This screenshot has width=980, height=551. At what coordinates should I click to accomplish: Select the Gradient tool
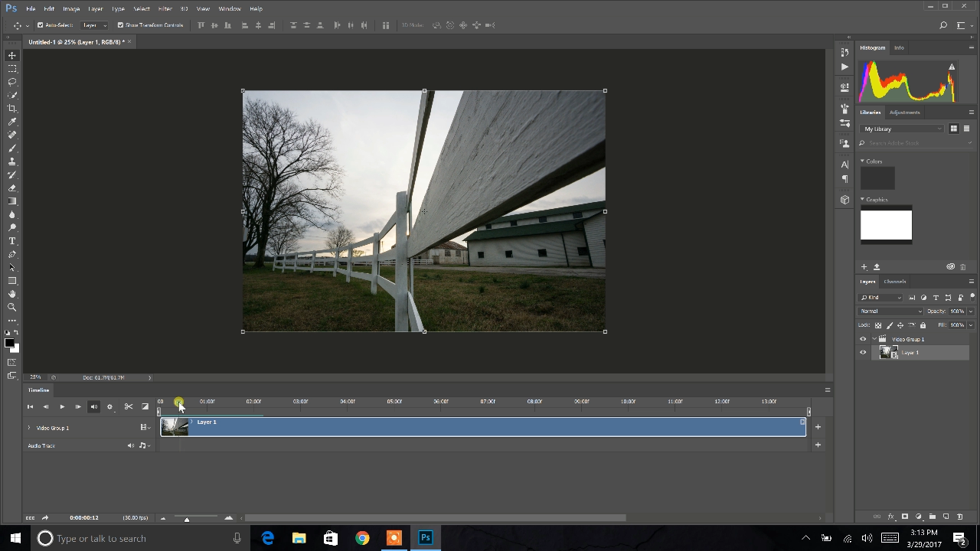12,201
